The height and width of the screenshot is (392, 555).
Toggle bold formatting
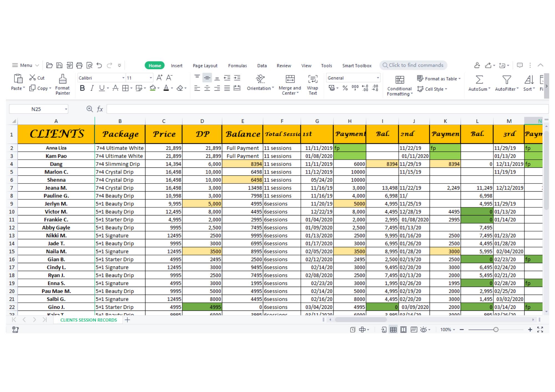point(82,88)
